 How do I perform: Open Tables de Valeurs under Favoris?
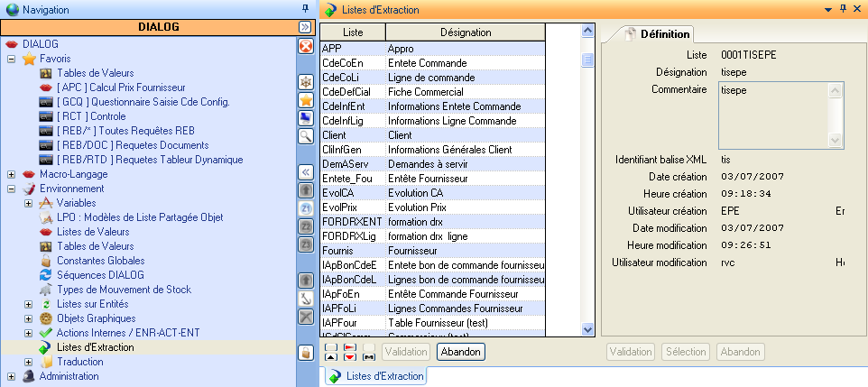pyautogui.click(x=95, y=73)
